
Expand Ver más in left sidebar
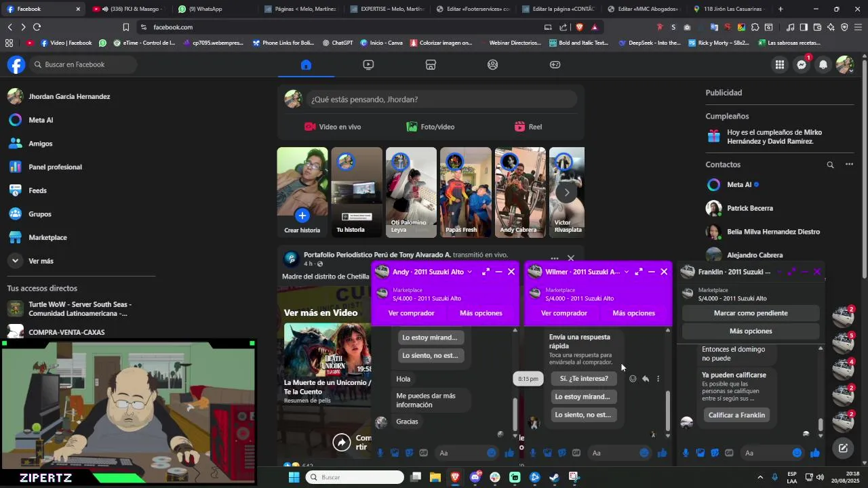[x=41, y=261]
